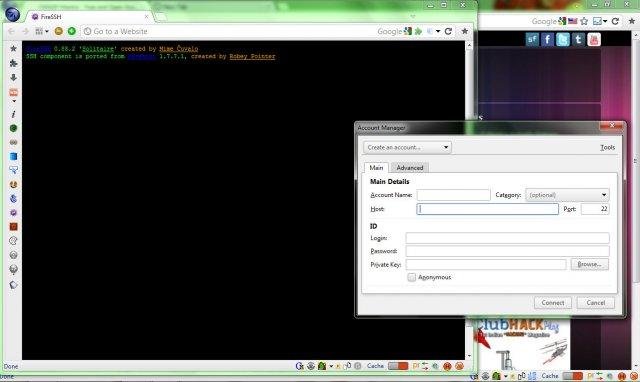Open the 'Robey Pointer' link
Screen dimensions: 640x382
coord(252,56)
